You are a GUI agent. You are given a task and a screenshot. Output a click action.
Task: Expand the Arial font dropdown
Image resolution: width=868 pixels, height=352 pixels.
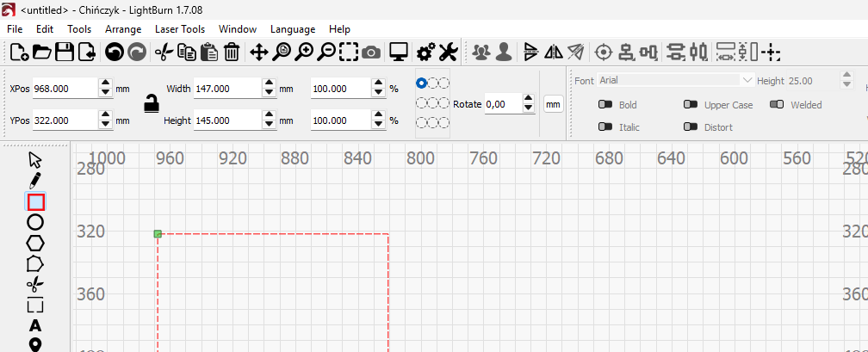click(x=747, y=80)
